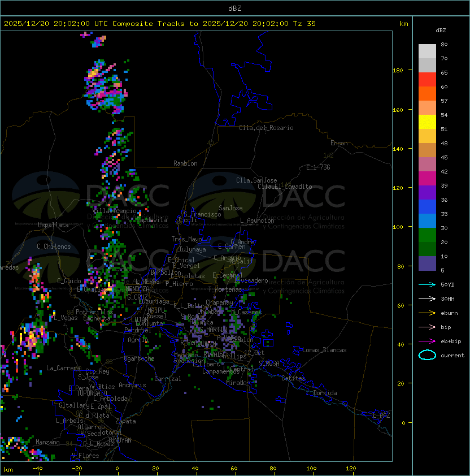This screenshot has height=476, width=470.
Task: Click the blue 35 dBZ swatch
Action: pyautogui.click(x=427, y=207)
